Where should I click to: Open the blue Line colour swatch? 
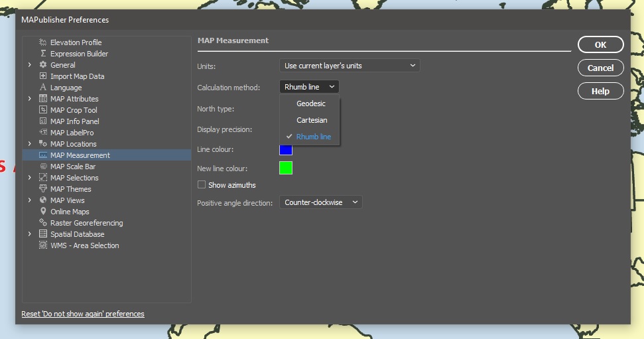286,149
